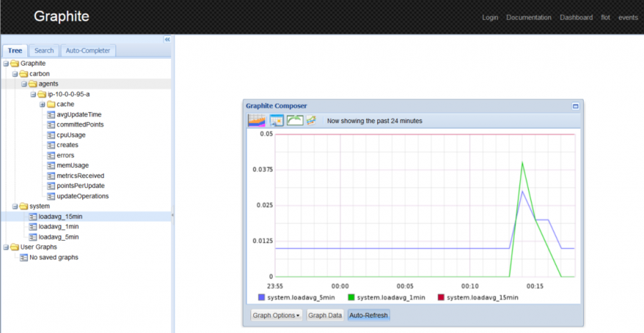This screenshot has width=644, height=333.
Task: Click the memUsage metric icon
Action: coord(51,166)
